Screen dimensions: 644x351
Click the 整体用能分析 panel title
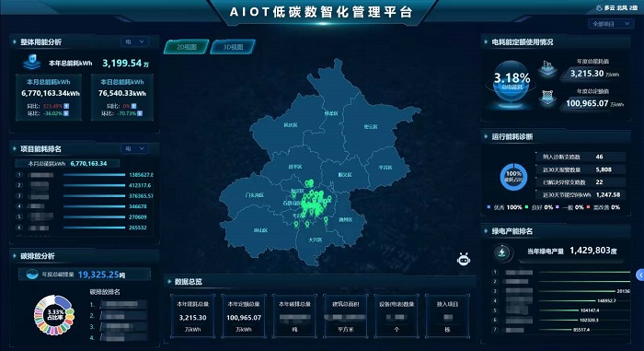pyautogui.click(x=40, y=42)
